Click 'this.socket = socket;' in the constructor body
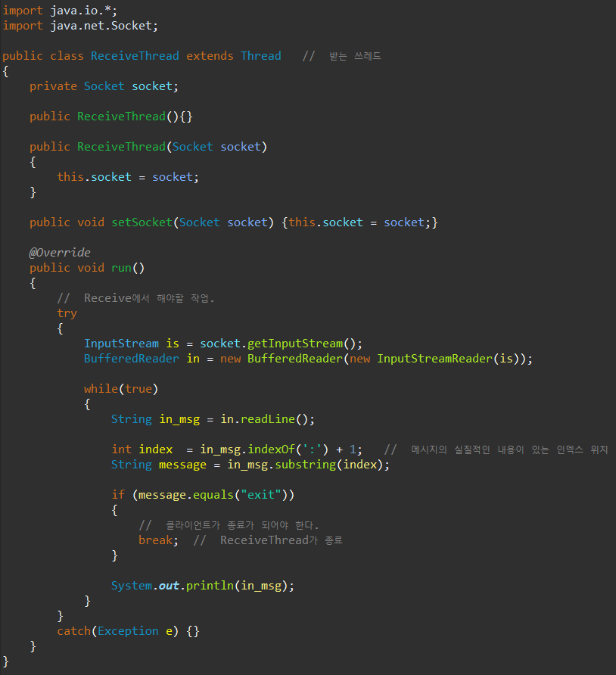 coord(128,177)
